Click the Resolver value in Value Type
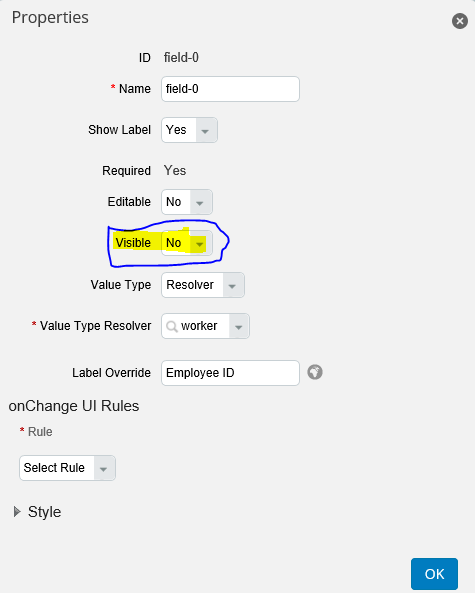 [x=190, y=285]
